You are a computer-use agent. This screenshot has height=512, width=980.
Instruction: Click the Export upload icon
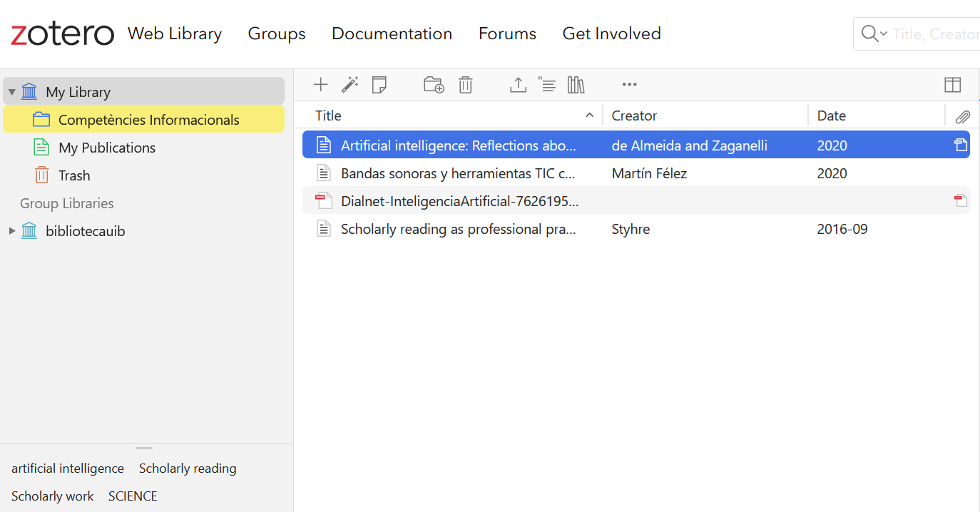[x=518, y=85]
